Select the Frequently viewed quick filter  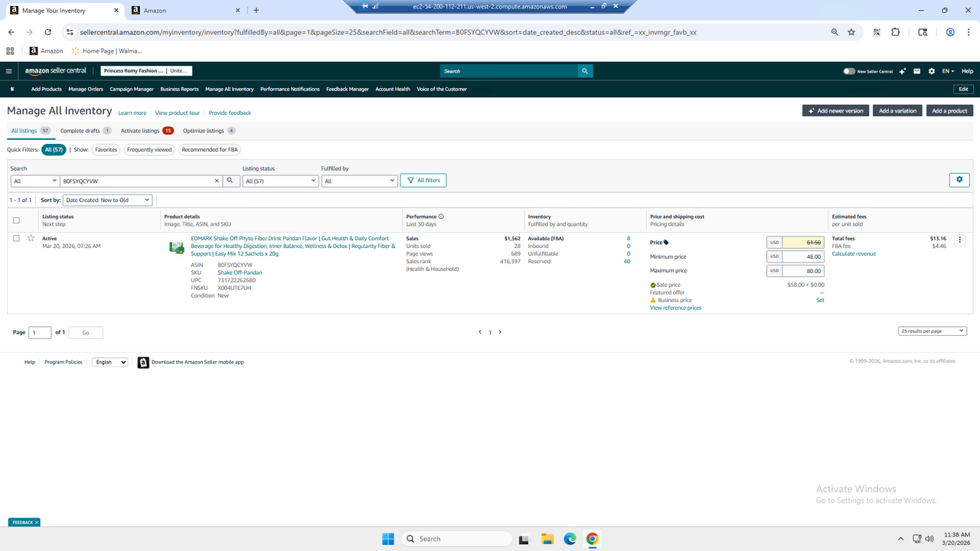click(x=149, y=150)
